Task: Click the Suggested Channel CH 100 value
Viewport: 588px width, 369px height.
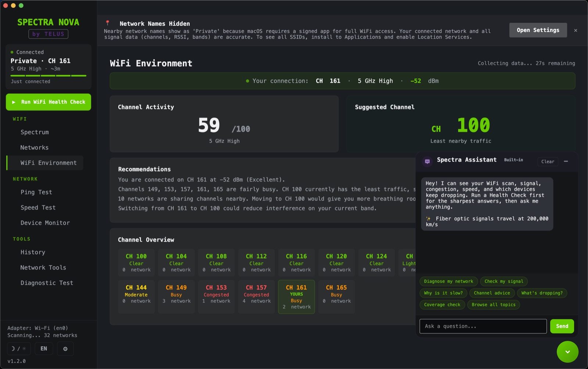Action: tap(461, 125)
